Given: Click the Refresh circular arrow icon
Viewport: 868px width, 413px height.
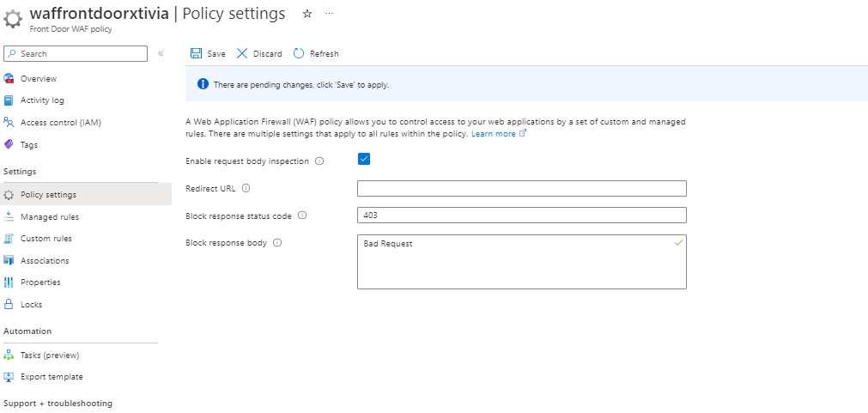Looking at the screenshot, I should 299,53.
